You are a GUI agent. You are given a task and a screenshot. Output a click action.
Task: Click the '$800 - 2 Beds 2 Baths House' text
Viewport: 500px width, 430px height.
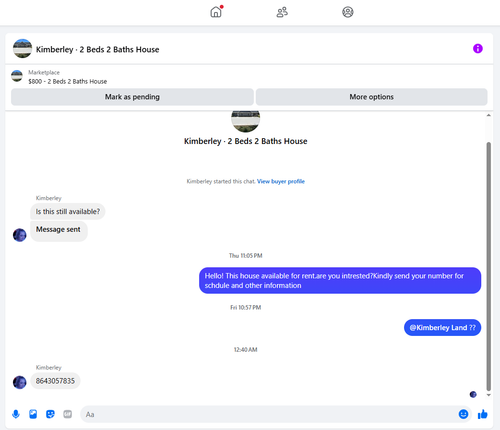click(x=68, y=81)
